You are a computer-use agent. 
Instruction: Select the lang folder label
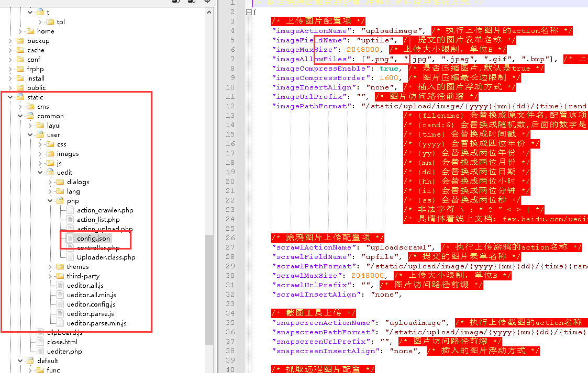[x=73, y=191]
